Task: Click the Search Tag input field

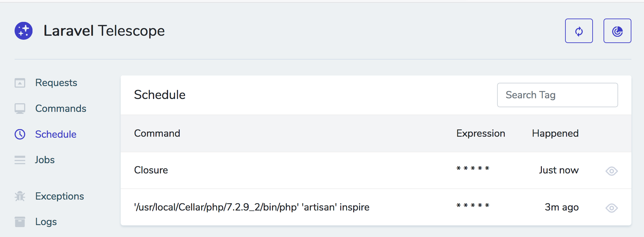Action: tap(557, 95)
